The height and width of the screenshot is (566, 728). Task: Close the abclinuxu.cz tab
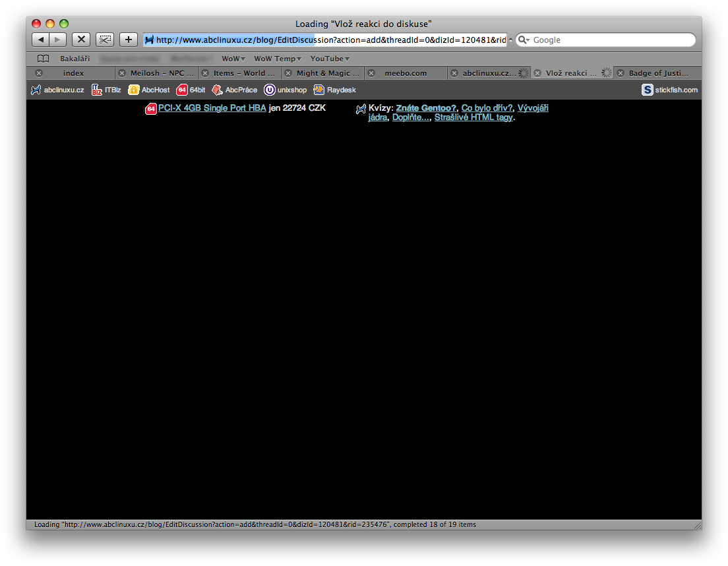point(454,73)
